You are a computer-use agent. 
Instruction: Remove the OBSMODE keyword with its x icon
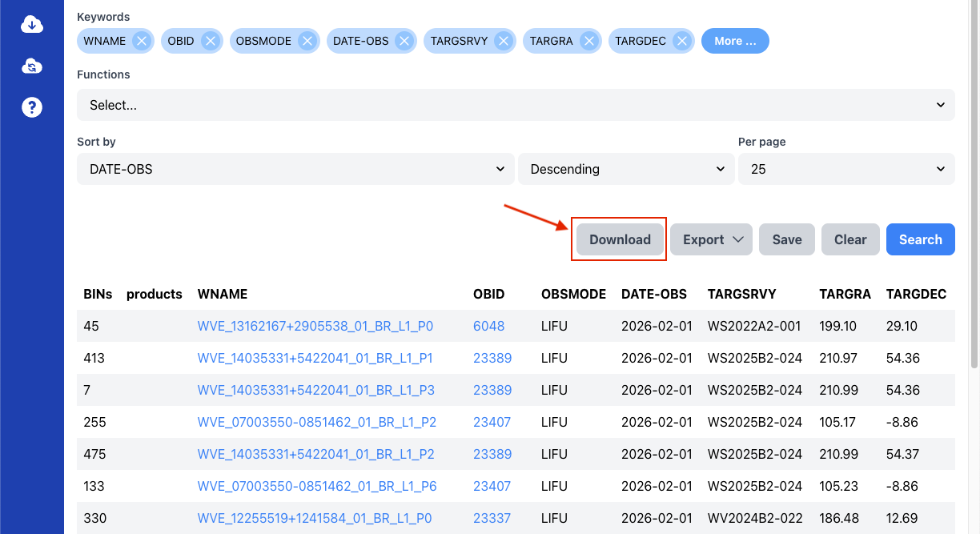[307, 41]
